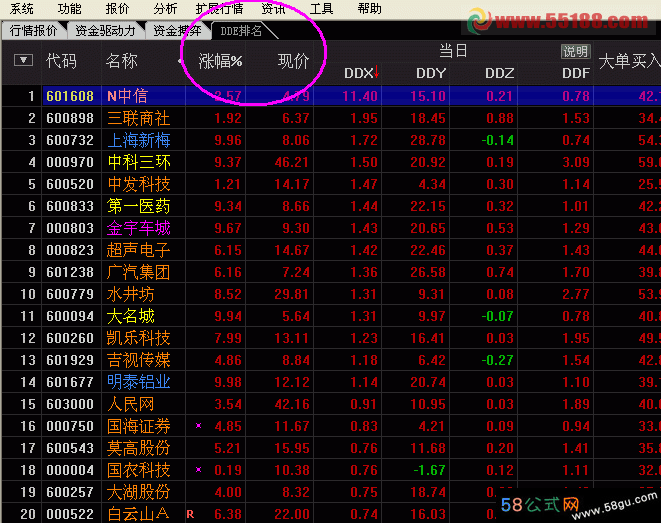Viewport: 661px width, 523px height.
Task: Sort by DDZ column header
Action: [500, 73]
